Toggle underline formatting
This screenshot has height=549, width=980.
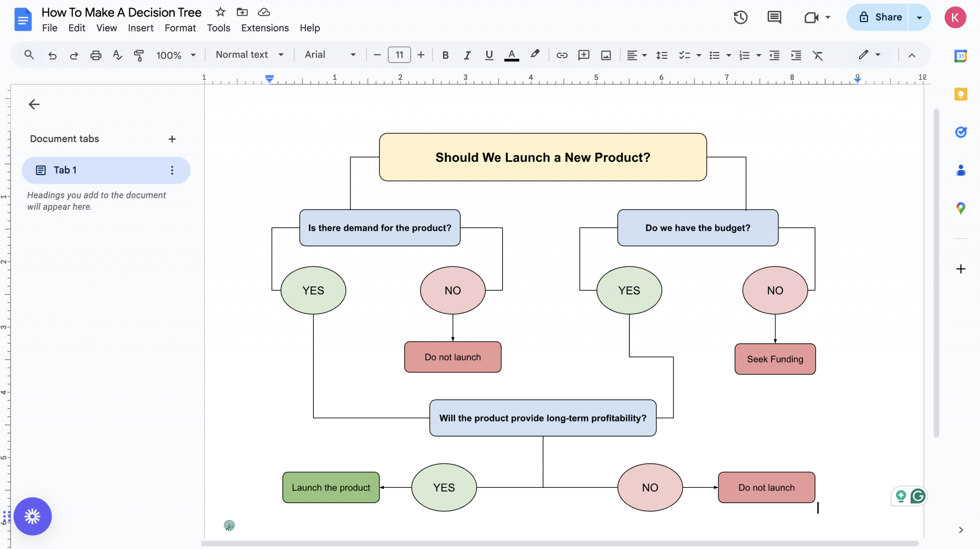[489, 55]
